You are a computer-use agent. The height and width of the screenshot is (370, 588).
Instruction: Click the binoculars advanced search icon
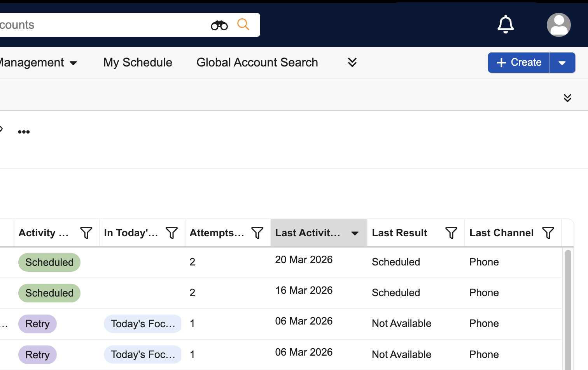click(219, 25)
